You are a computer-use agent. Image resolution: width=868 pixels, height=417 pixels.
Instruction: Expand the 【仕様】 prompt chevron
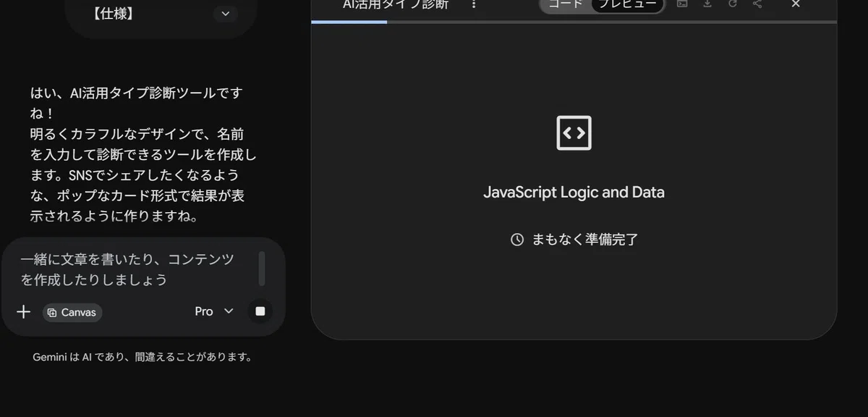click(x=226, y=14)
